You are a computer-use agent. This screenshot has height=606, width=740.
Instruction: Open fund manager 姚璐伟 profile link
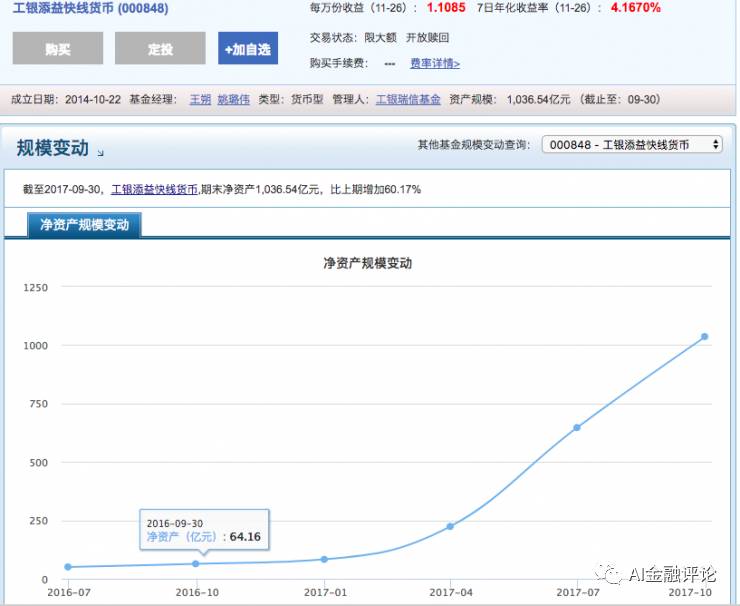point(234,100)
